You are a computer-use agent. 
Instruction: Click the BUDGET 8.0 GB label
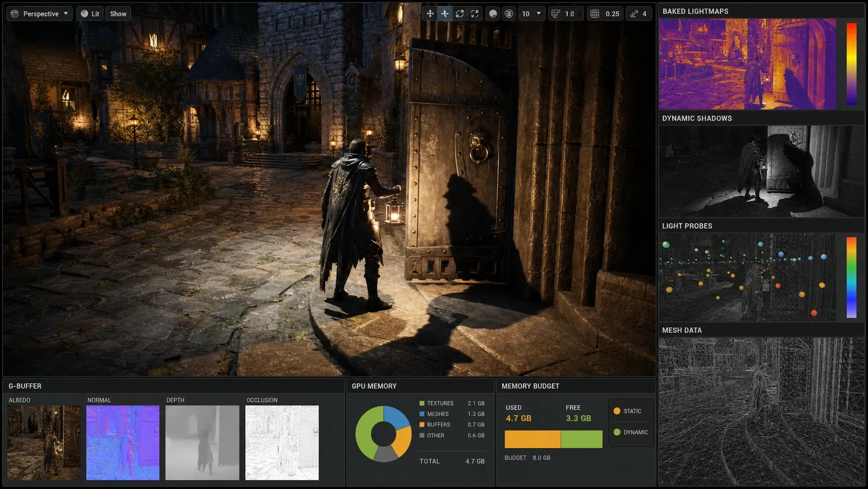pos(527,458)
